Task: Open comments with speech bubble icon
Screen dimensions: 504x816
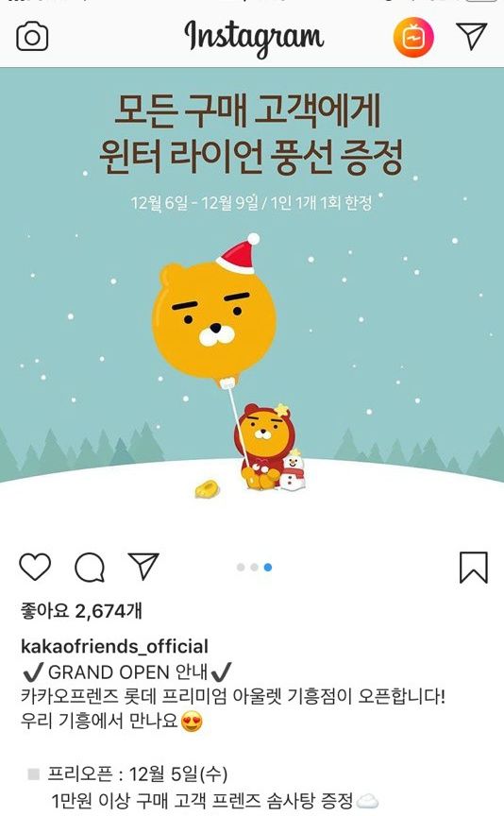Action: tap(90, 567)
